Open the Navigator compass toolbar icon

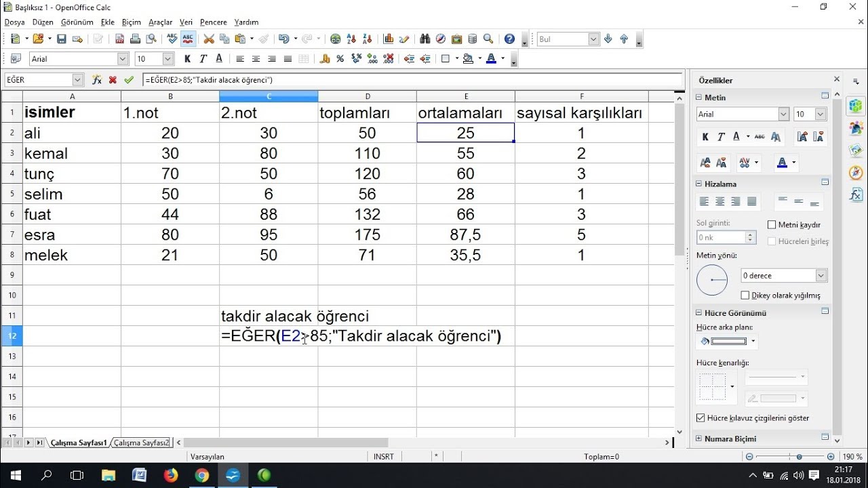441,39
